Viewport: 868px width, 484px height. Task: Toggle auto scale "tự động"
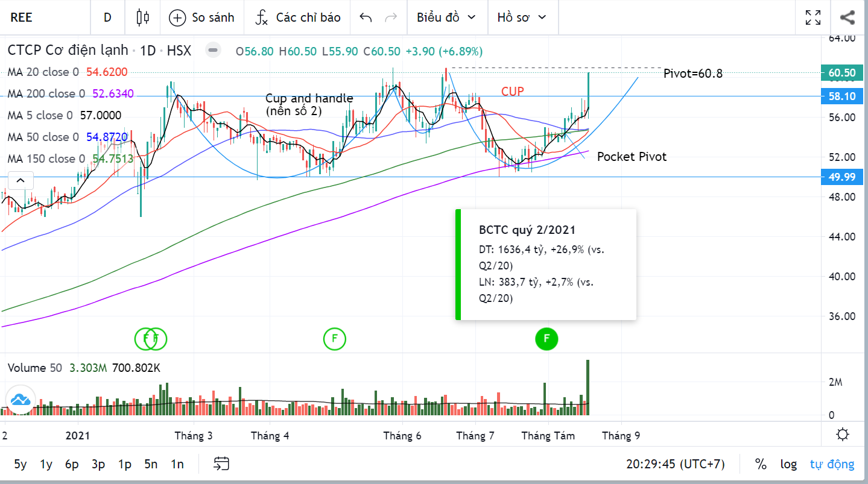point(832,464)
